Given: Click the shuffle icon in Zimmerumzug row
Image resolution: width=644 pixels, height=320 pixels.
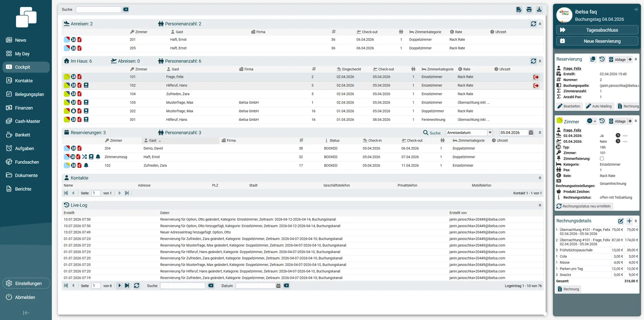Looking at the screenshot, I should (x=85, y=157).
